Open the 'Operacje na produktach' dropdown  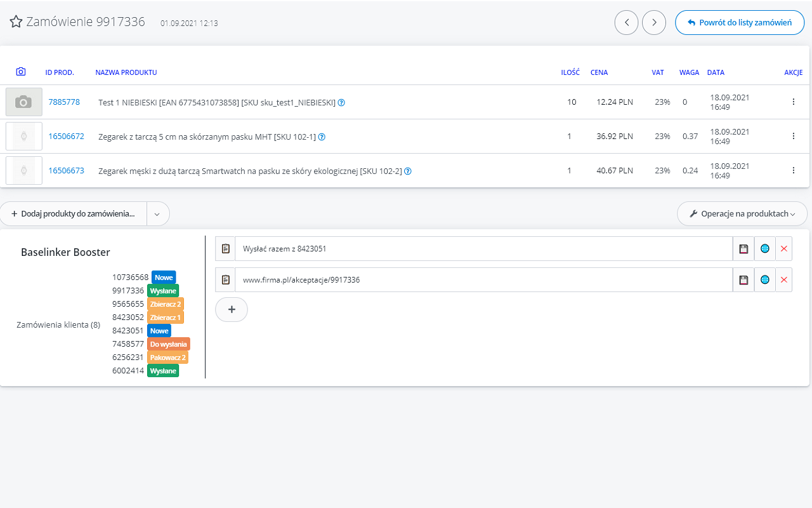742,213
